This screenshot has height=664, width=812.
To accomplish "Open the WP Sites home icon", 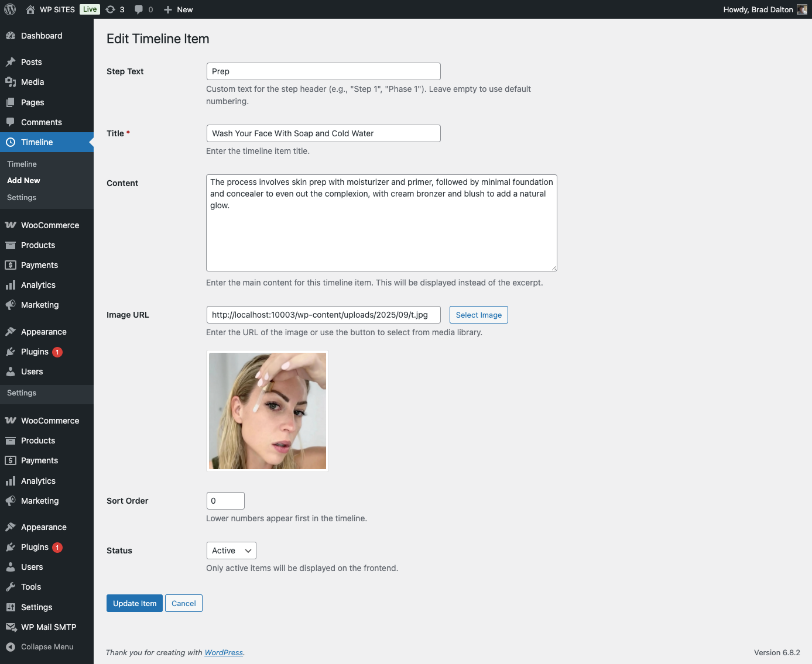I will [x=30, y=9].
